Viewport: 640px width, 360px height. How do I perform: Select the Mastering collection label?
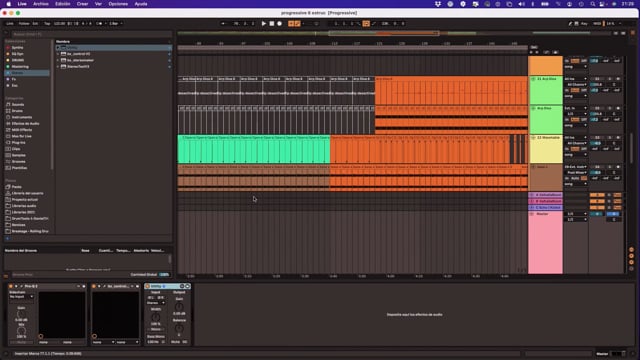(20, 67)
